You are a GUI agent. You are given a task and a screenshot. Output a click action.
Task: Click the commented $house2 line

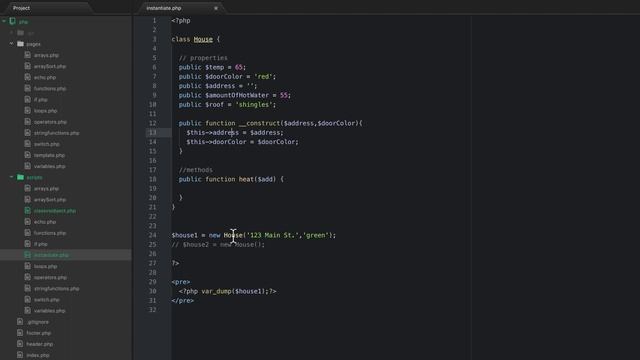click(218, 244)
